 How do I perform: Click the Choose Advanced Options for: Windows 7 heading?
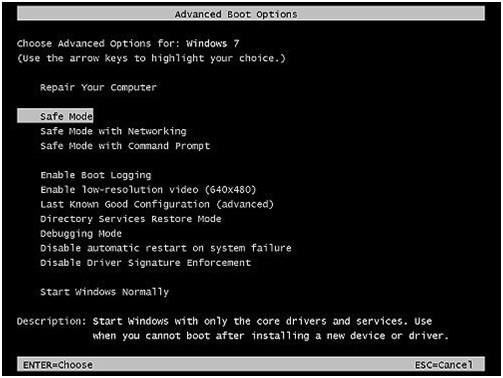(x=128, y=44)
